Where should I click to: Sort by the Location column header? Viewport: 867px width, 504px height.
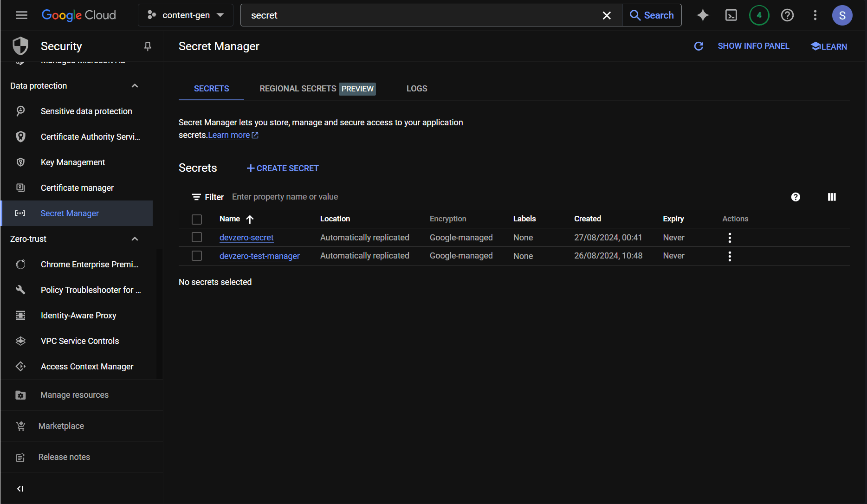coord(335,219)
